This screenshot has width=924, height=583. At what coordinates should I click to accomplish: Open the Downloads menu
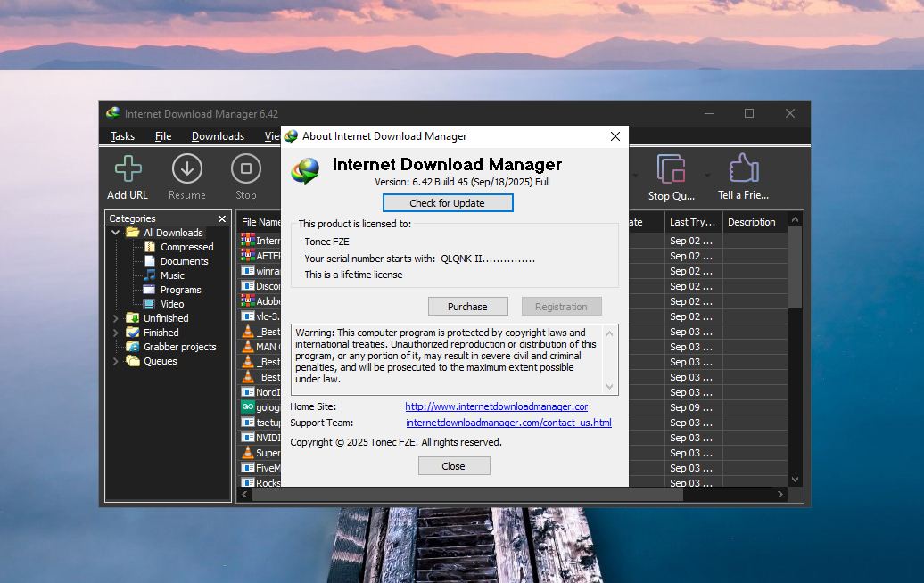(218, 136)
